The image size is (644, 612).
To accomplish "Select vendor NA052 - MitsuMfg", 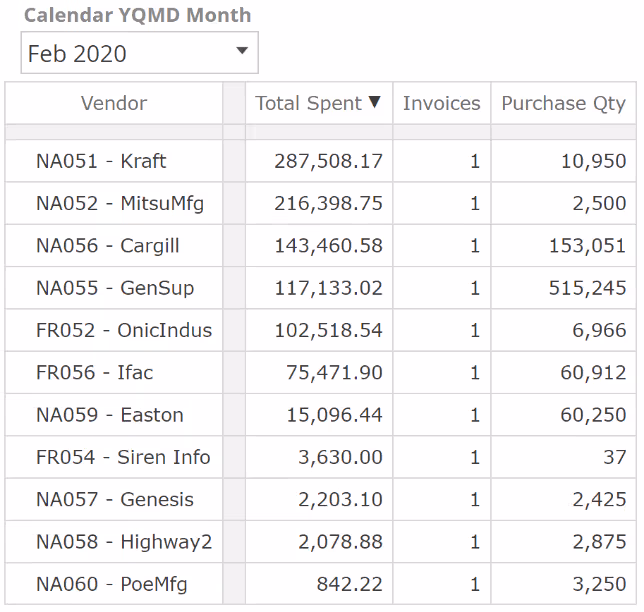I will tap(119, 204).
